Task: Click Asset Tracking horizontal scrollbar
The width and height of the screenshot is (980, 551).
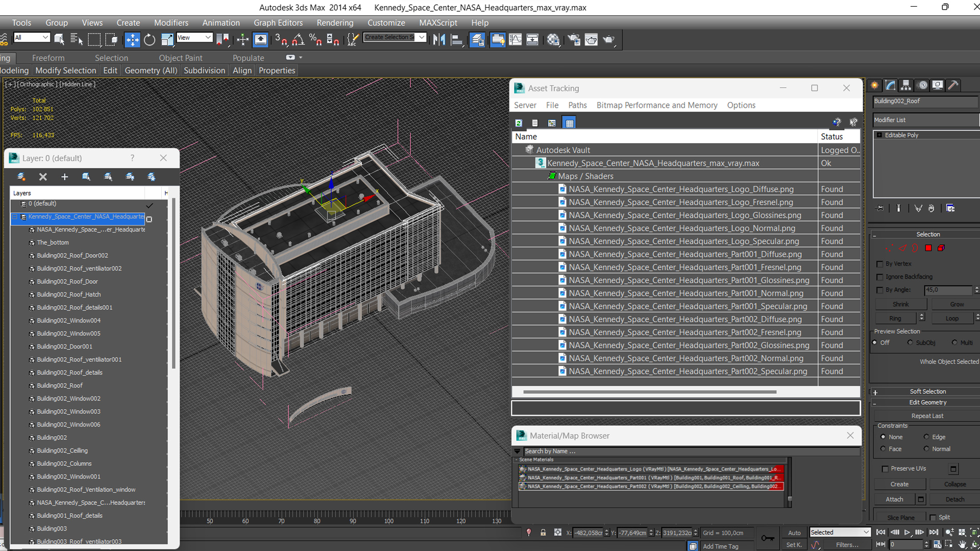Action: click(649, 392)
